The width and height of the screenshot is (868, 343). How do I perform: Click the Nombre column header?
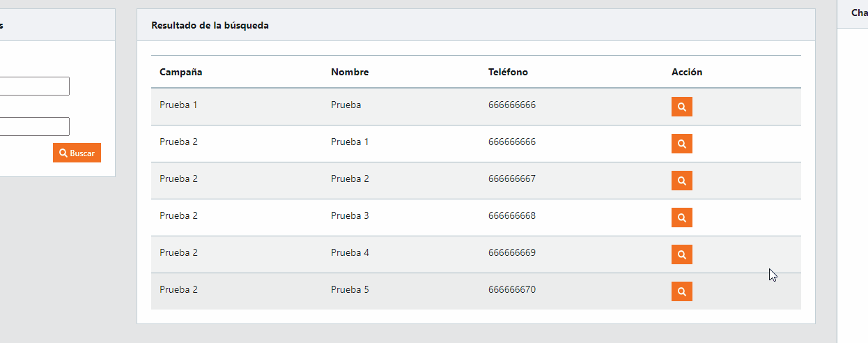[350, 72]
